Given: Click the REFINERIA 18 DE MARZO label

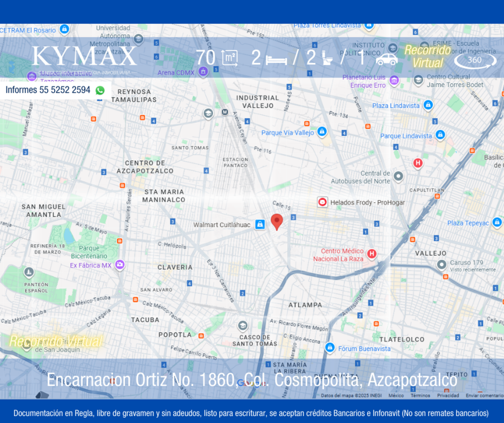Looking at the screenshot, I should click(48, 249).
